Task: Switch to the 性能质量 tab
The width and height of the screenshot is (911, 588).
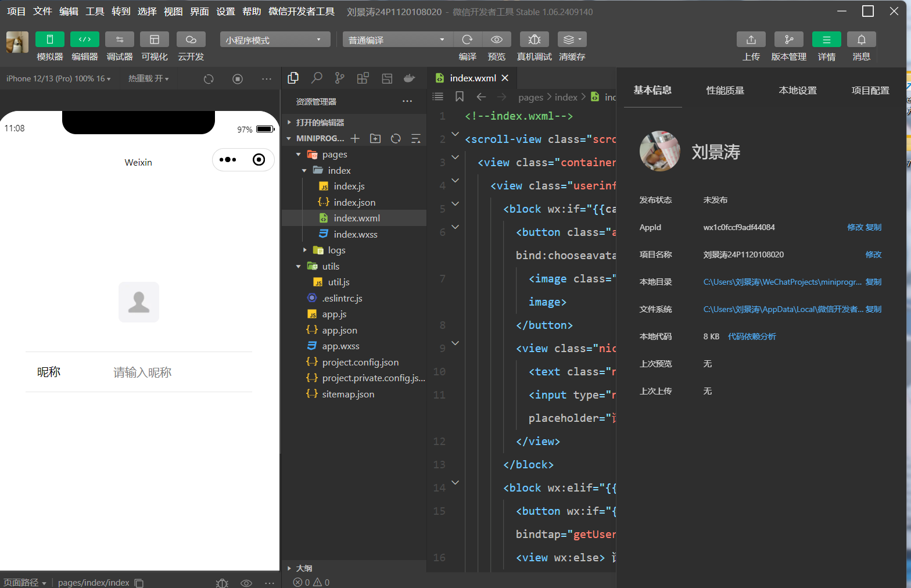Action: click(725, 90)
